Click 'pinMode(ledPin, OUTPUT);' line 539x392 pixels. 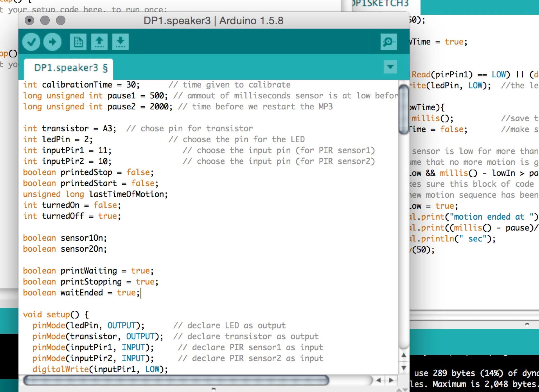88,325
